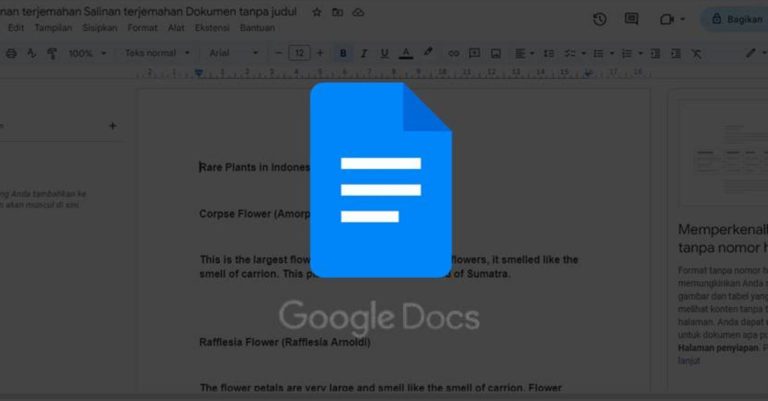Expand the meeting camera dropdown arrow

(x=683, y=20)
